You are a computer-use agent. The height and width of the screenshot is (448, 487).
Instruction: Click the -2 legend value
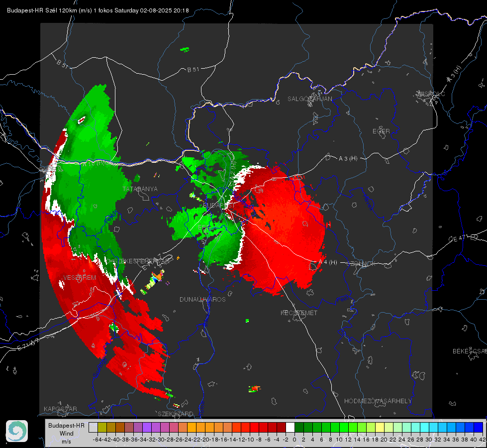[285, 440]
